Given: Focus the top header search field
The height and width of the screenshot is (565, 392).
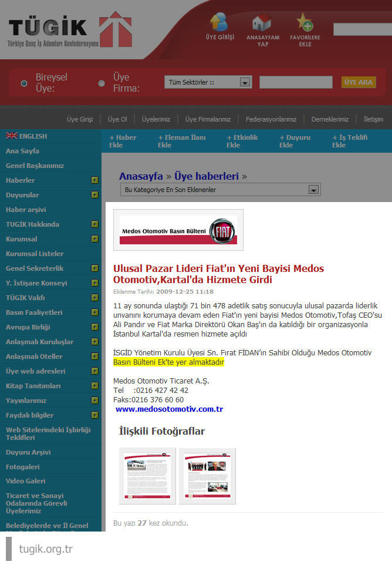Looking at the screenshot, I should (x=363, y=29).
